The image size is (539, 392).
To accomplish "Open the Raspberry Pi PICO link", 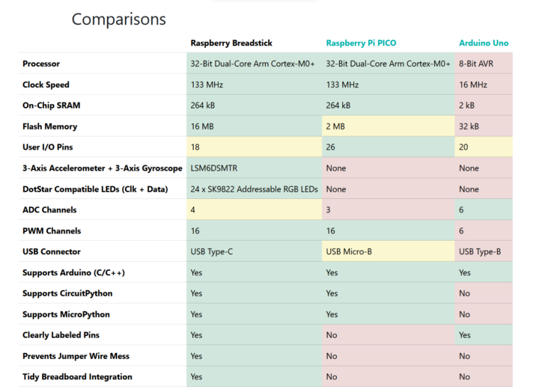I will pyautogui.click(x=361, y=43).
